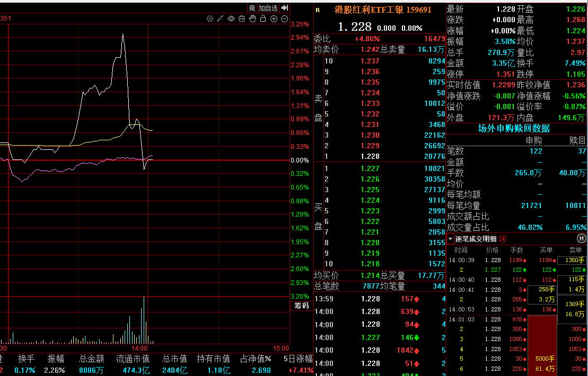
Task: Toggle the eye visibility icon
Action: point(231,19)
